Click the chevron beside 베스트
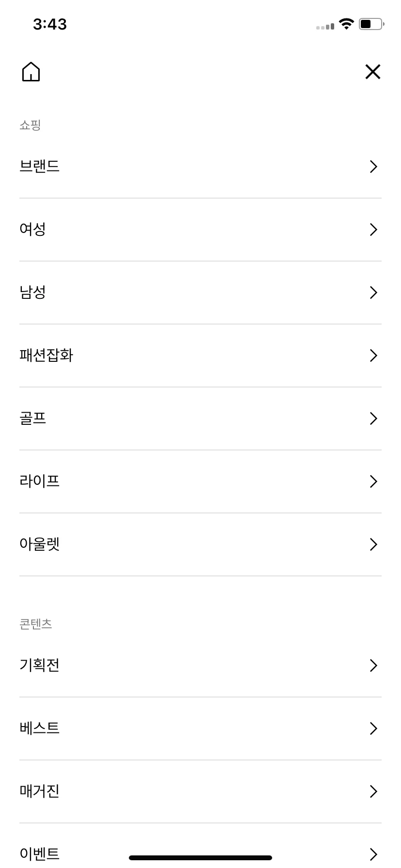401x868 pixels. pyautogui.click(x=373, y=728)
